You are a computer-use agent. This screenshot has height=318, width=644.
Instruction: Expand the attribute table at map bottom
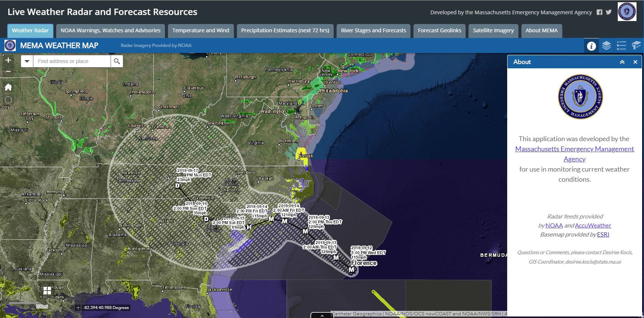click(x=322, y=315)
